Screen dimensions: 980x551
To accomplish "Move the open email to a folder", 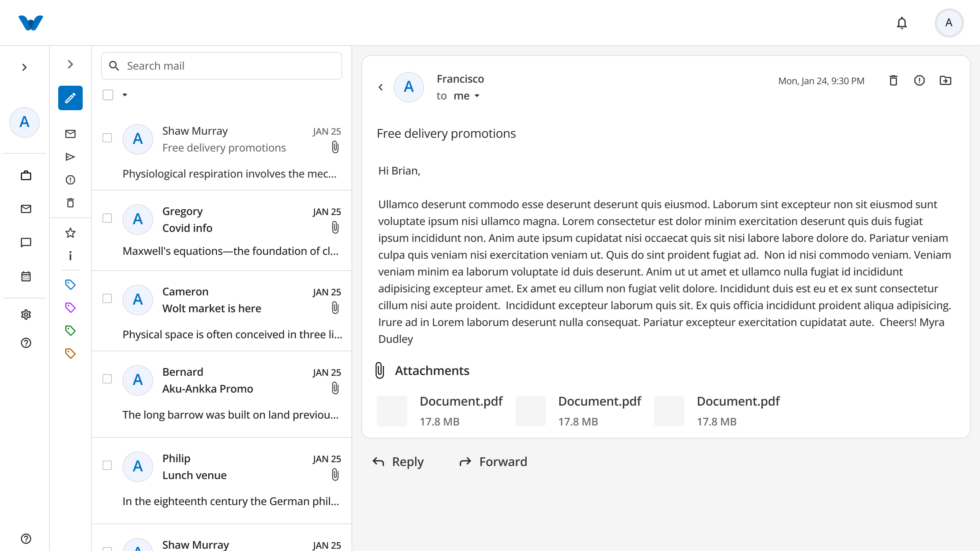I will click(x=946, y=80).
